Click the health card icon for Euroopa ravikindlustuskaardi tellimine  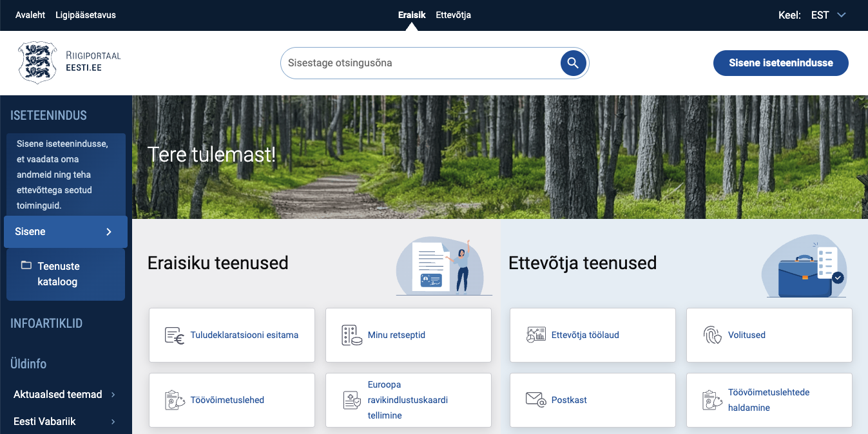click(351, 400)
